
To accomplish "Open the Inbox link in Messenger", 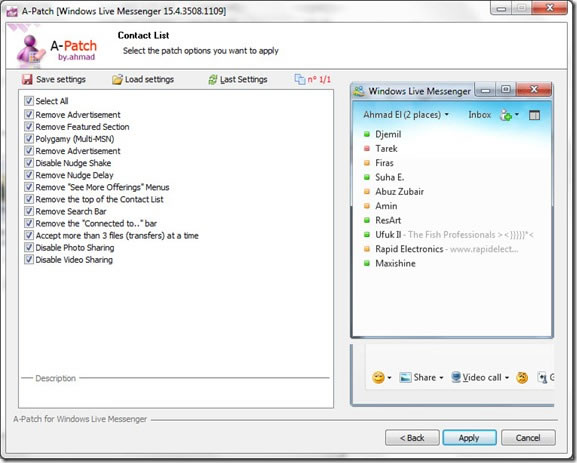I will (x=479, y=115).
